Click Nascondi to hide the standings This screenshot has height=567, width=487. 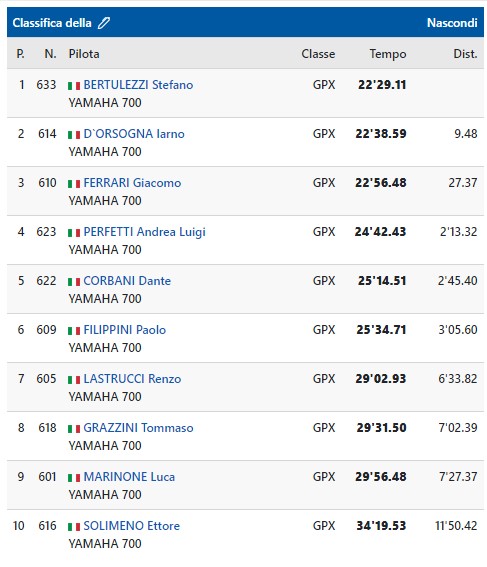point(452,23)
